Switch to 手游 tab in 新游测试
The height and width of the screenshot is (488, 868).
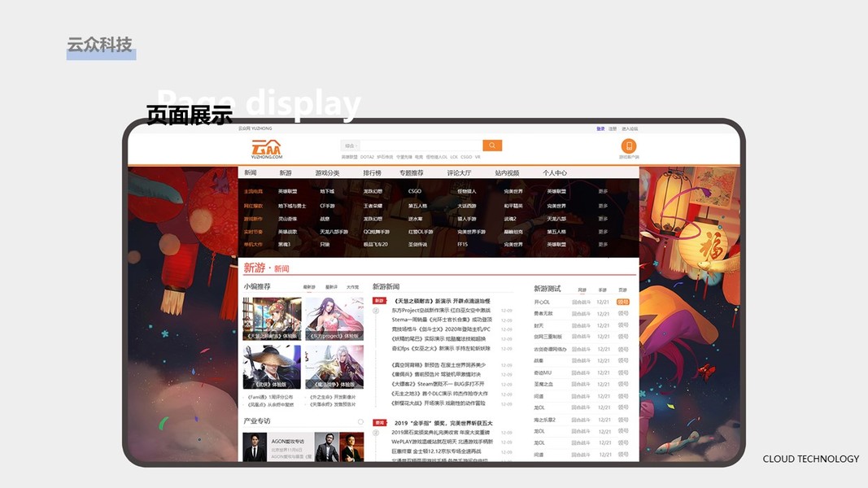(602, 290)
